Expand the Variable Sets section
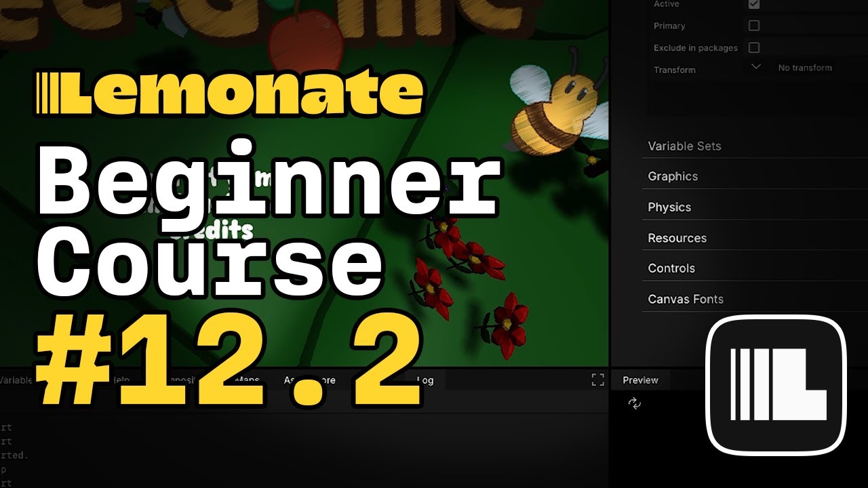Screen dimensions: 868x488 (x=755, y=146)
